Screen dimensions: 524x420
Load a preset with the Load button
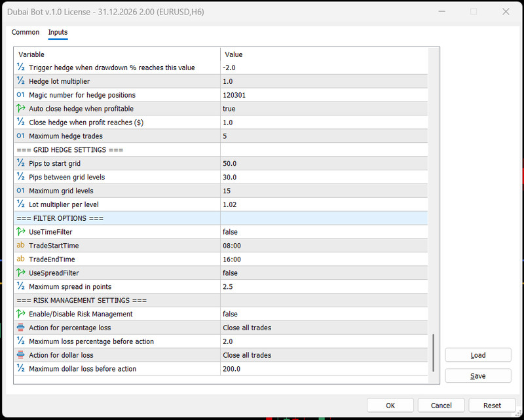[x=478, y=355]
